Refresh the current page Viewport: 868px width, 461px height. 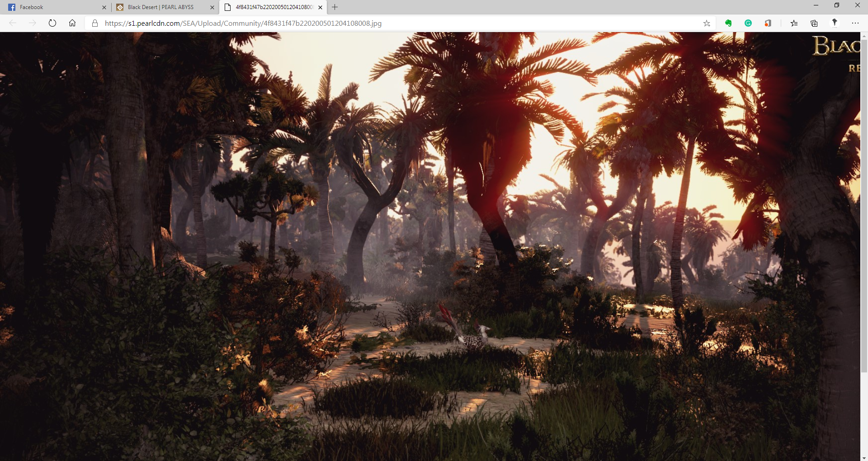52,23
